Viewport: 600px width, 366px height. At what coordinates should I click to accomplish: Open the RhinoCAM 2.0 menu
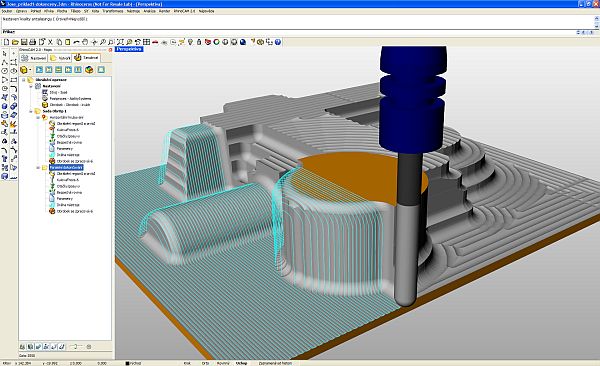[x=184, y=11]
